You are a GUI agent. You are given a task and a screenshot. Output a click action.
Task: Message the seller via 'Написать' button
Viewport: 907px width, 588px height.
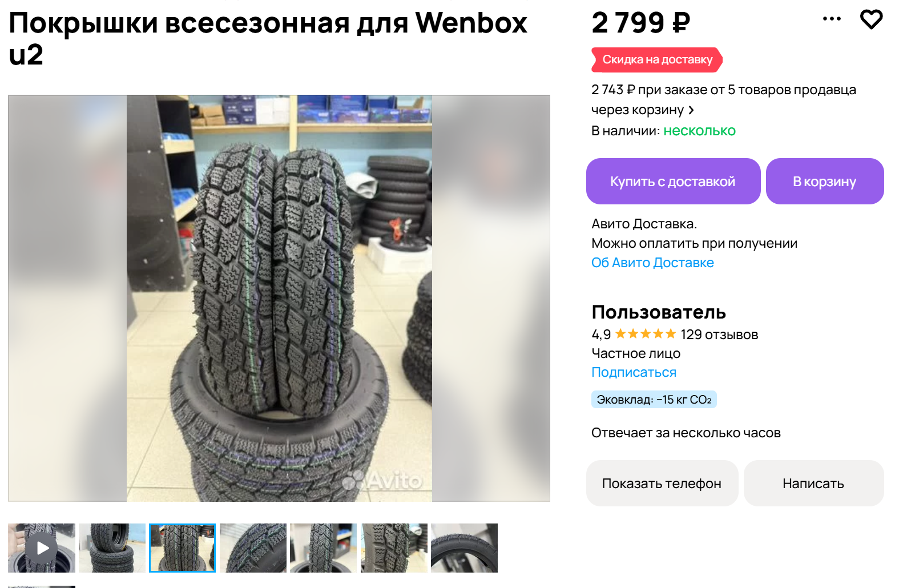pyautogui.click(x=813, y=484)
